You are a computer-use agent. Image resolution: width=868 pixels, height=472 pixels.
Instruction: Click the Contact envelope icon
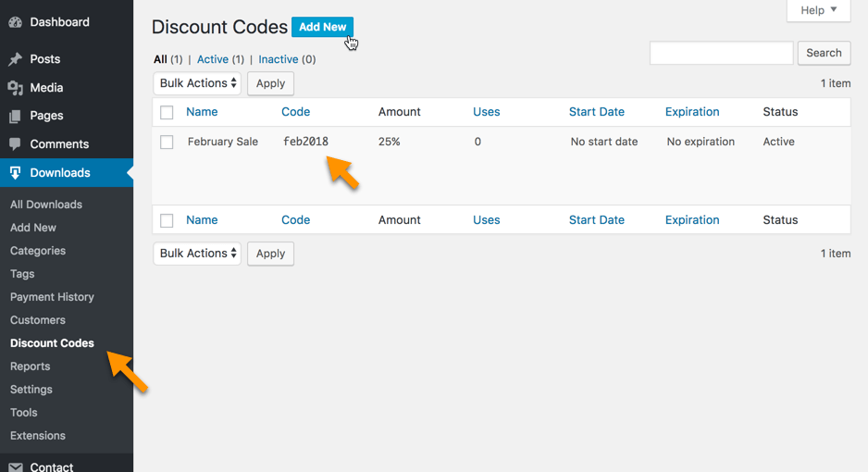15,466
